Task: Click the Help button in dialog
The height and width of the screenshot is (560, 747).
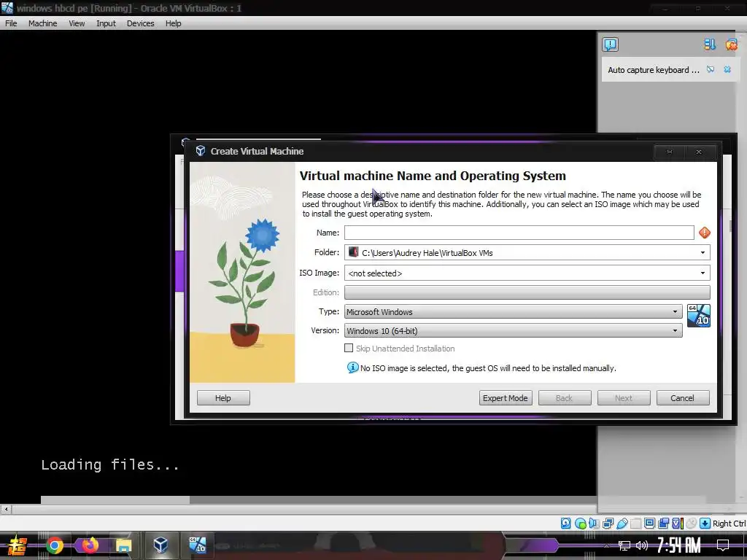Action: coord(223,397)
